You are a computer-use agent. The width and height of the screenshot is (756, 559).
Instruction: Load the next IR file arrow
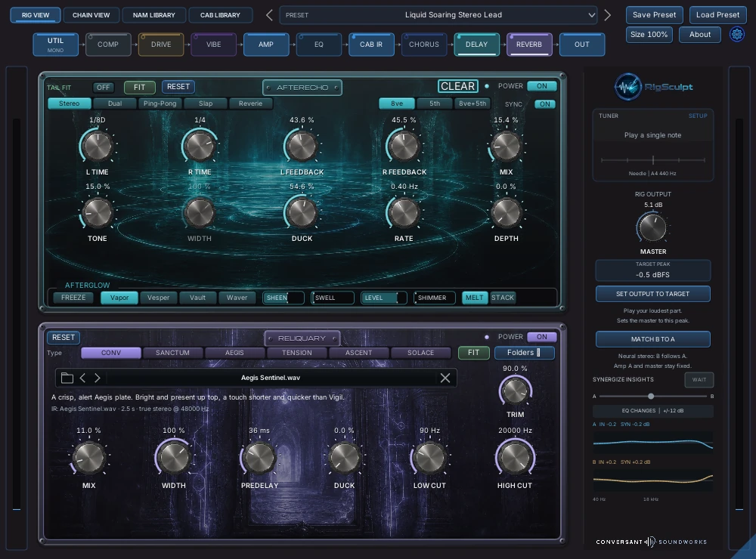pos(98,378)
